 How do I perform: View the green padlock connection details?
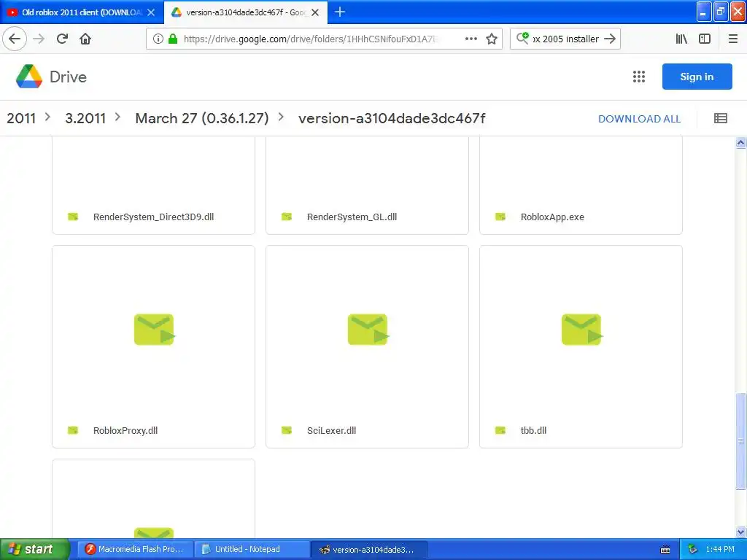[173, 39]
